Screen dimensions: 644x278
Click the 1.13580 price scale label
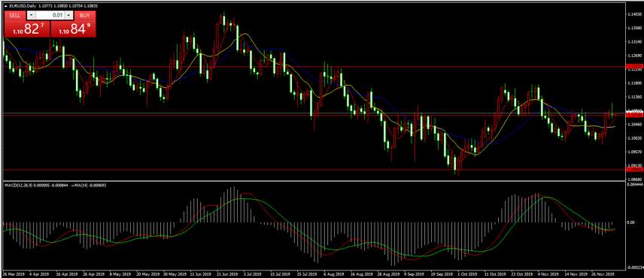(634, 29)
